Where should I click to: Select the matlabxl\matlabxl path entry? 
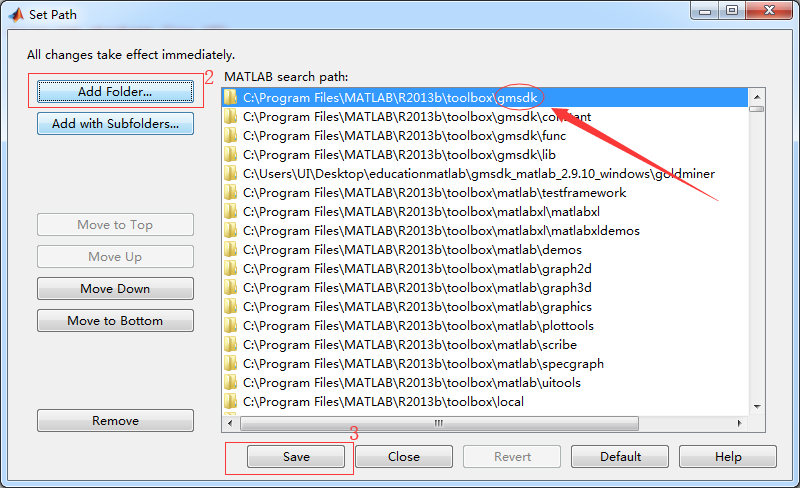(485, 212)
